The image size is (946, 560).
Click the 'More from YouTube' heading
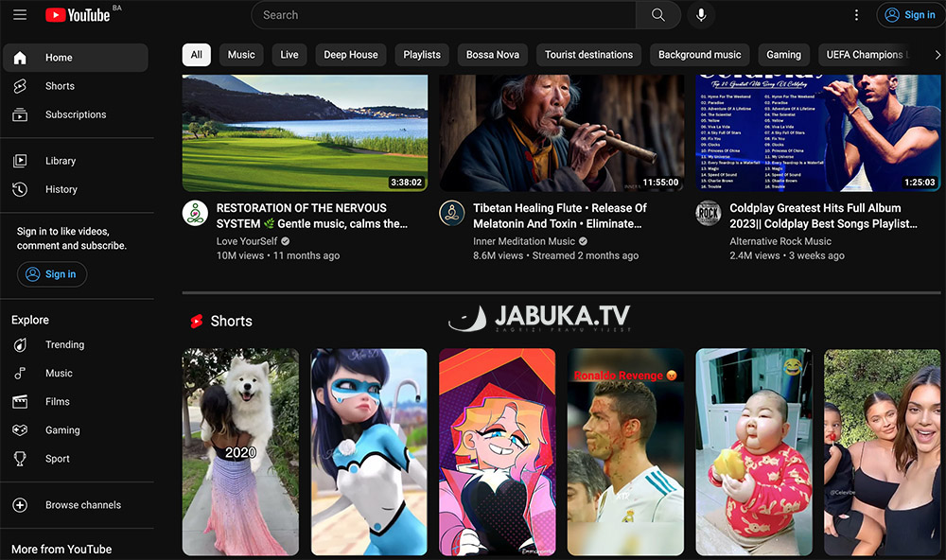pos(61,550)
